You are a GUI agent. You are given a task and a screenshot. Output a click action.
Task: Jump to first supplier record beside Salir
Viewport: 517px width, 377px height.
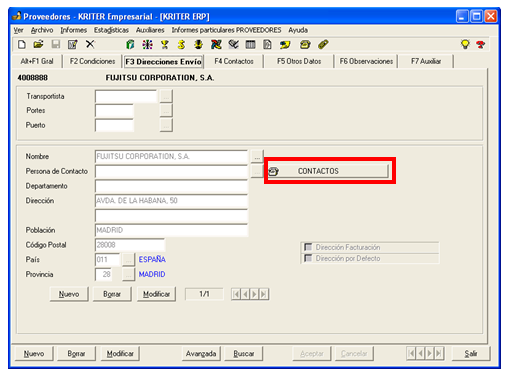[x=411, y=353]
